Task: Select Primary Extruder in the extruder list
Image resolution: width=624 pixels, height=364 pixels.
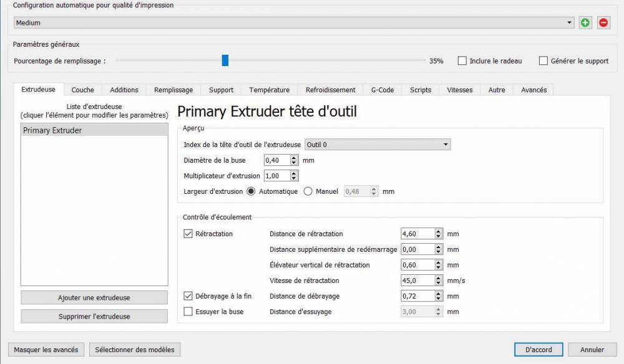Action: [94, 130]
